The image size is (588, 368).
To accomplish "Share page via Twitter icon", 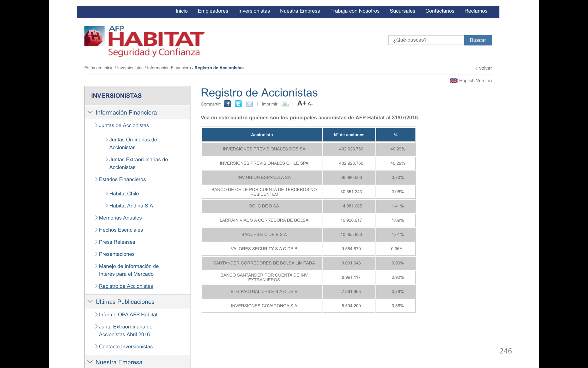I will 238,104.
